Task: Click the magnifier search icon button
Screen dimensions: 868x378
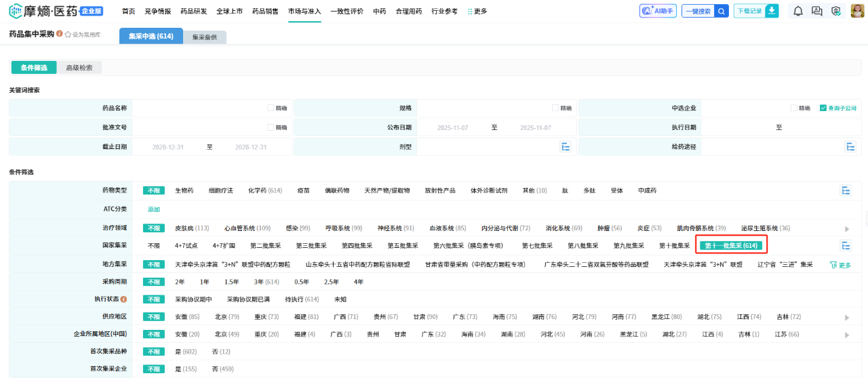Action: (722, 11)
